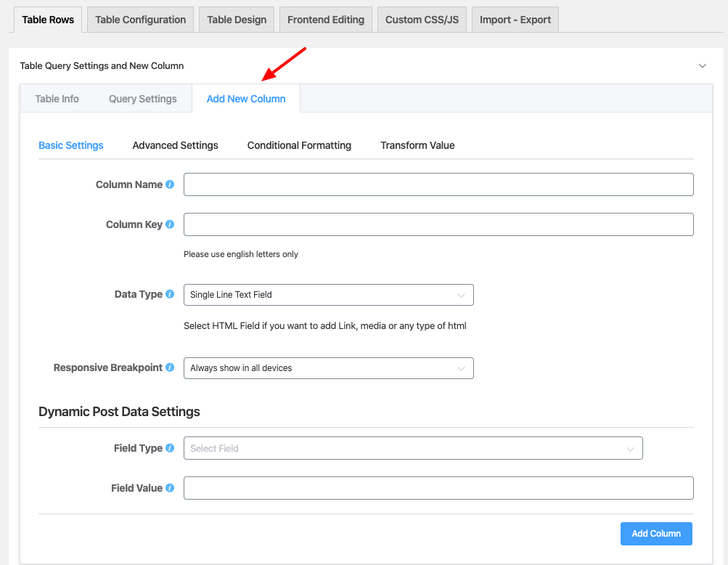Go to the Frontend Editing tab
The height and width of the screenshot is (565, 728).
(x=325, y=20)
